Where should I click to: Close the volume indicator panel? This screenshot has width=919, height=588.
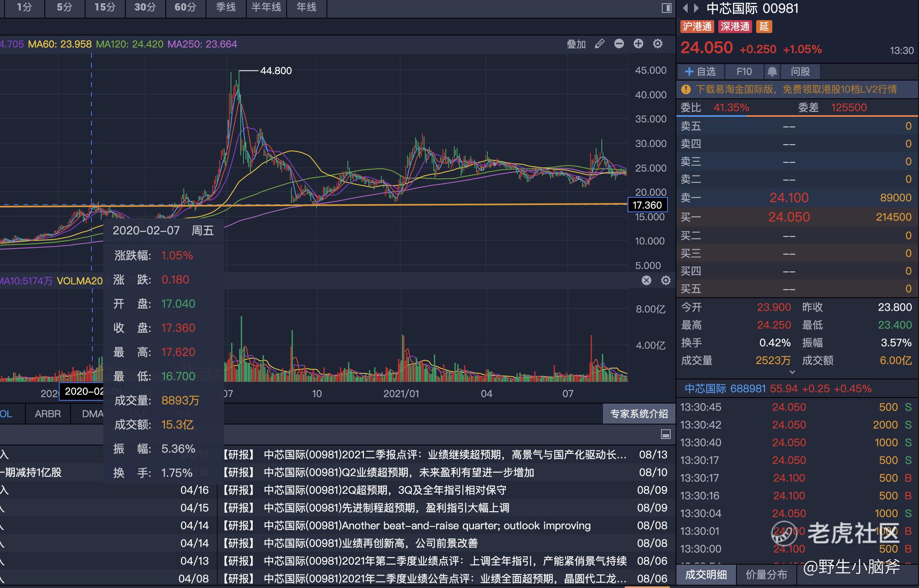click(x=647, y=280)
